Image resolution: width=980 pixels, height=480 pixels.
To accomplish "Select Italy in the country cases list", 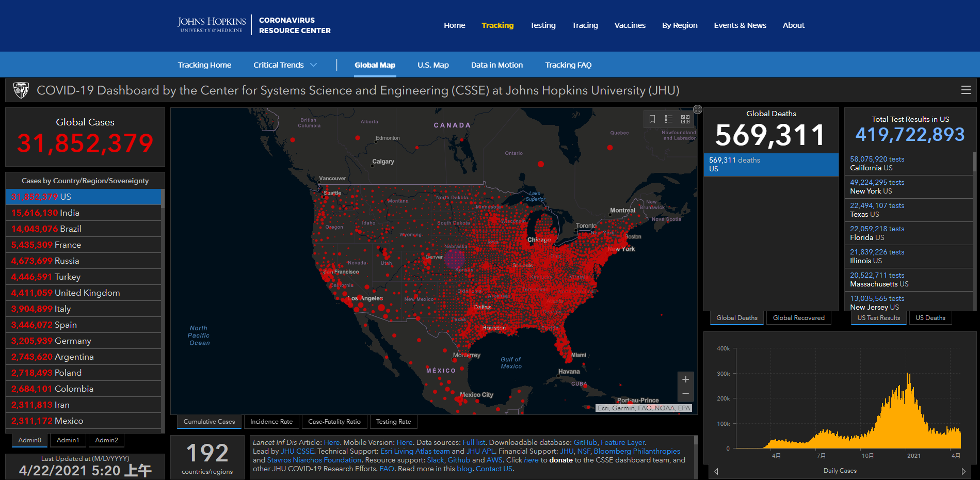I will [x=83, y=309].
